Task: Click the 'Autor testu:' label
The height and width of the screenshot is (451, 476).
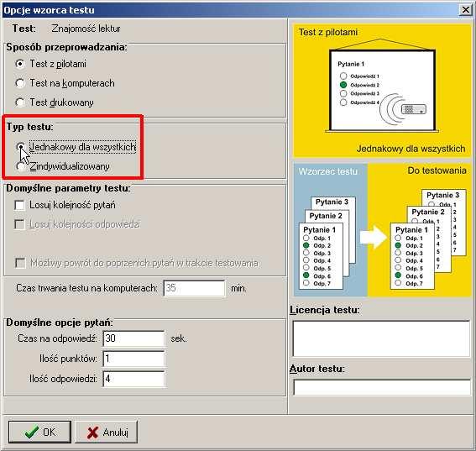Action: pos(317,369)
